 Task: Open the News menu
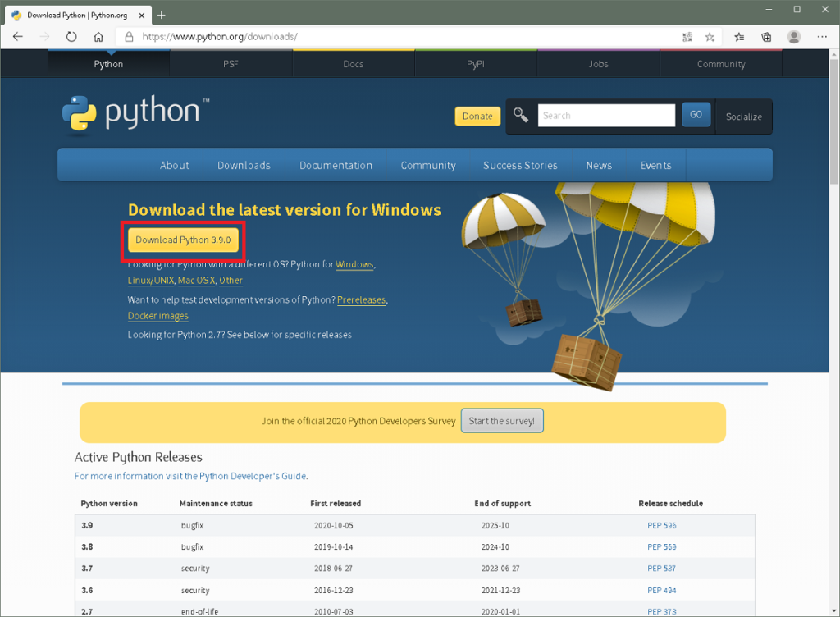point(599,166)
